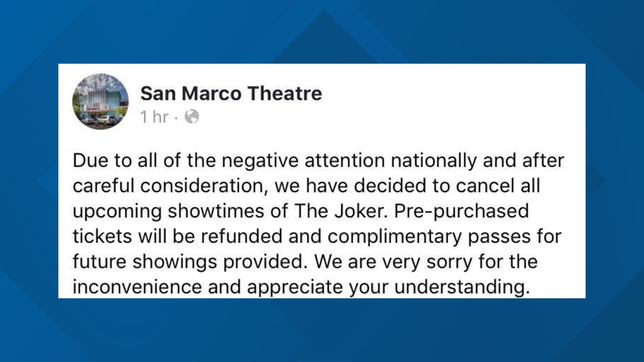Click the "1 hr" post timestamp

click(154, 117)
